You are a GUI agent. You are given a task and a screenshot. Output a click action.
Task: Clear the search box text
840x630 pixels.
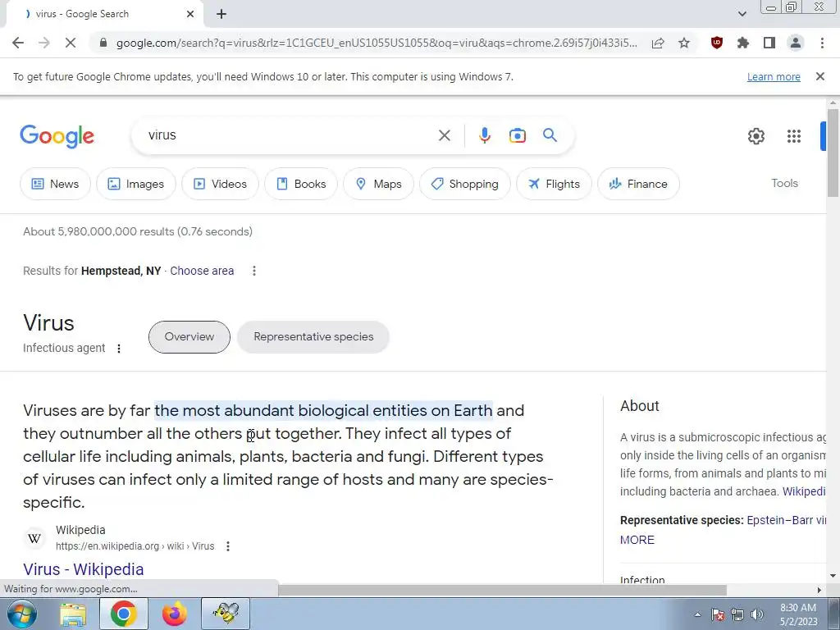pos(444,135)
